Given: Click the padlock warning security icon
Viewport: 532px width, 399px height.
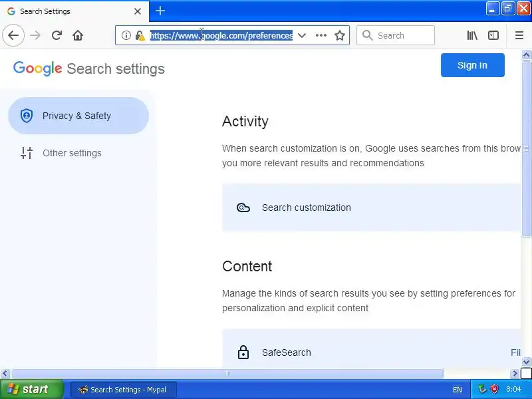Looking at the screenshot, I should 140,35.
